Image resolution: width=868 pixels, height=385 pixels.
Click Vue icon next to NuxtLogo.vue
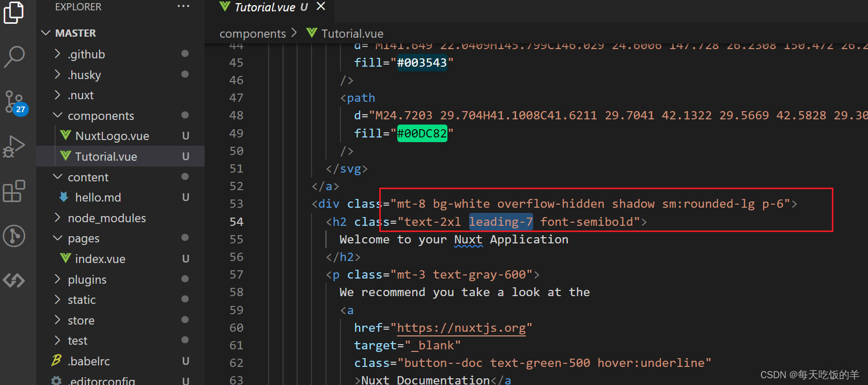(x=66, y=135)
